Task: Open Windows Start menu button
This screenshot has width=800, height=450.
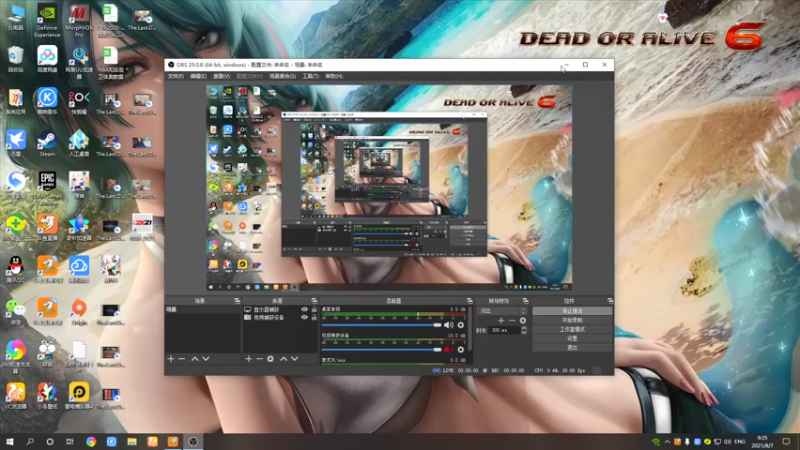Action: click(10, 441)
